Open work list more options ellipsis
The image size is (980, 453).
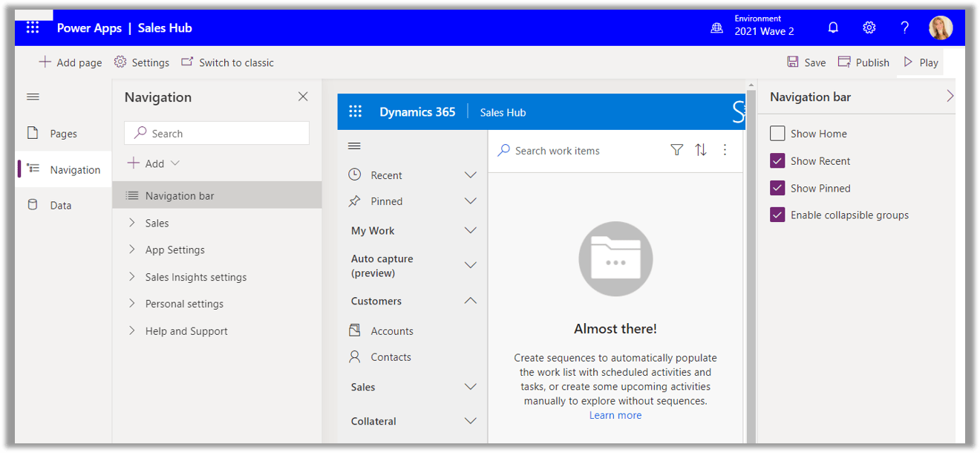tap(725, 150)
